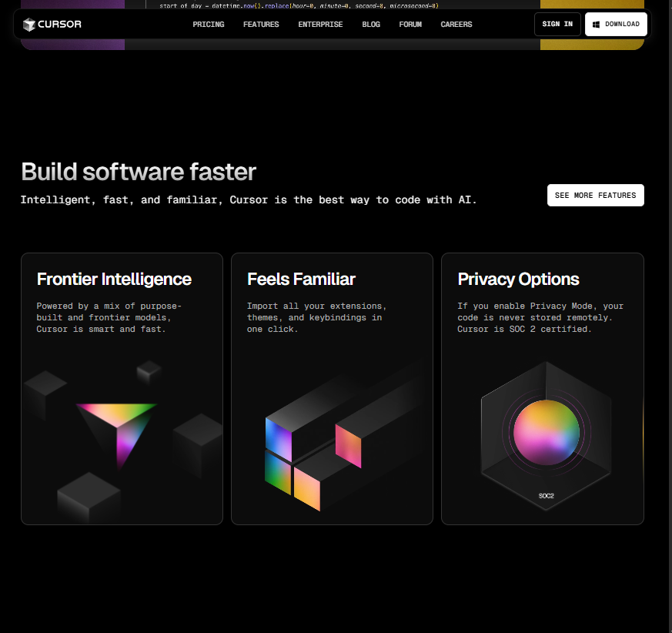Screen dimensions: 672x633
Task: Open the Pricing page
Action: coord(209,25)
